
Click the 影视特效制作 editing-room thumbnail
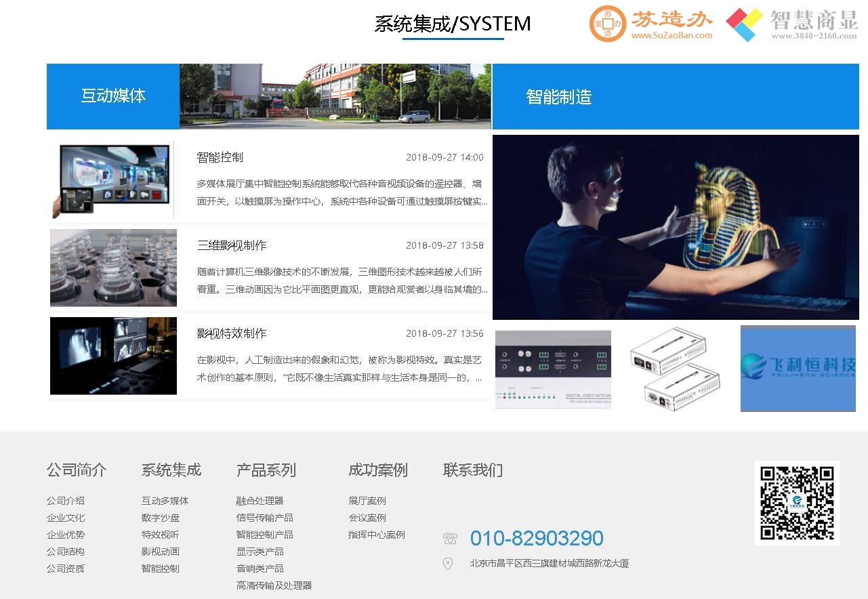tap(113, 356)
